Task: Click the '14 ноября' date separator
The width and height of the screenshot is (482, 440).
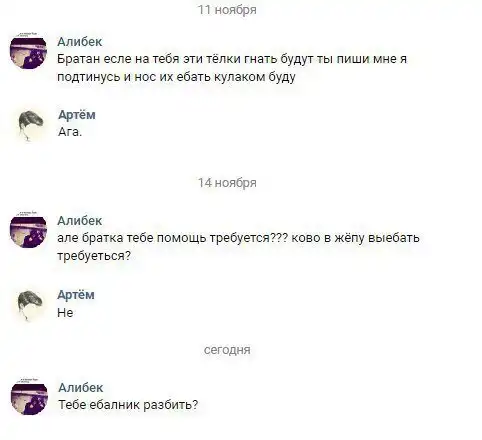Action: pos(227,183)
